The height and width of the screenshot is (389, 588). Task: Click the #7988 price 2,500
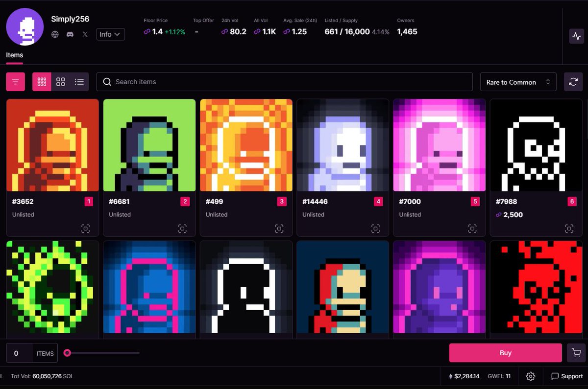509,215
